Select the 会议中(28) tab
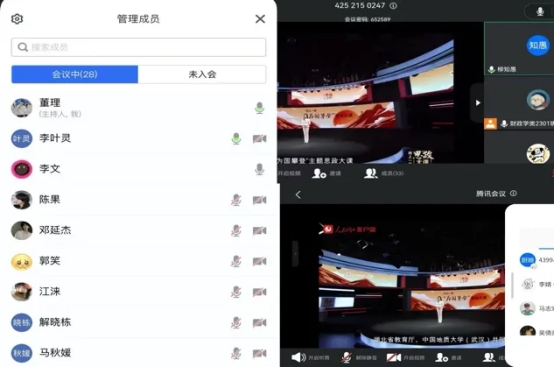This screenshot has width=555, height=367. click(x=75, y=74)
